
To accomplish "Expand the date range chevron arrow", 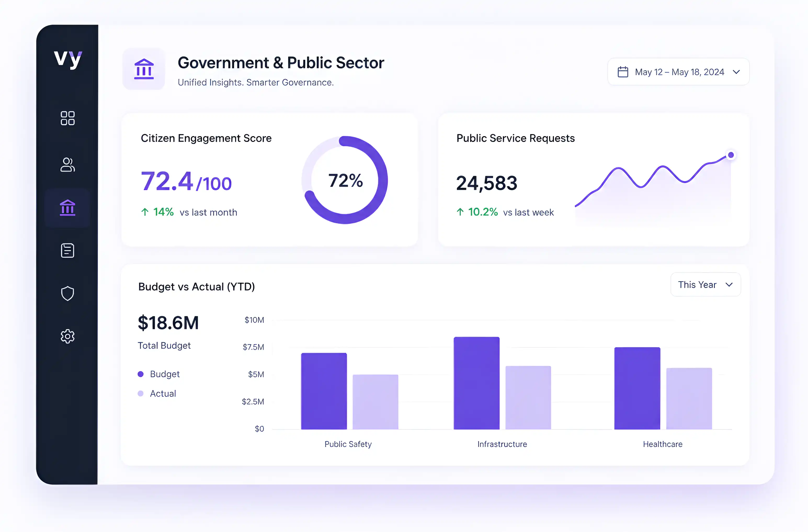I will point(736,72).
